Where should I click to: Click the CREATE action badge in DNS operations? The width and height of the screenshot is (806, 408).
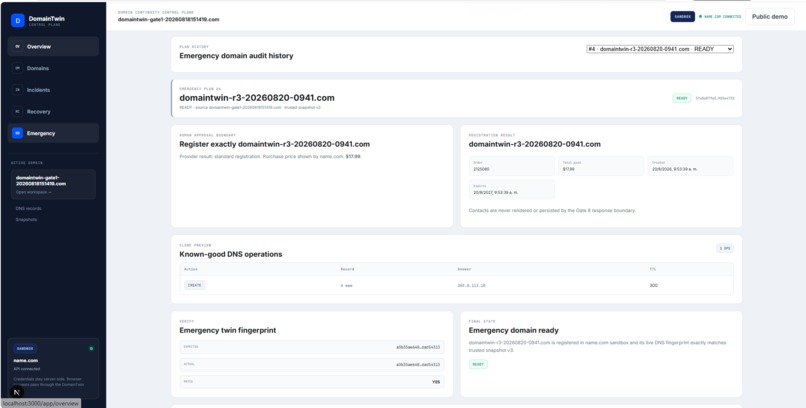[x=194, y=285]
